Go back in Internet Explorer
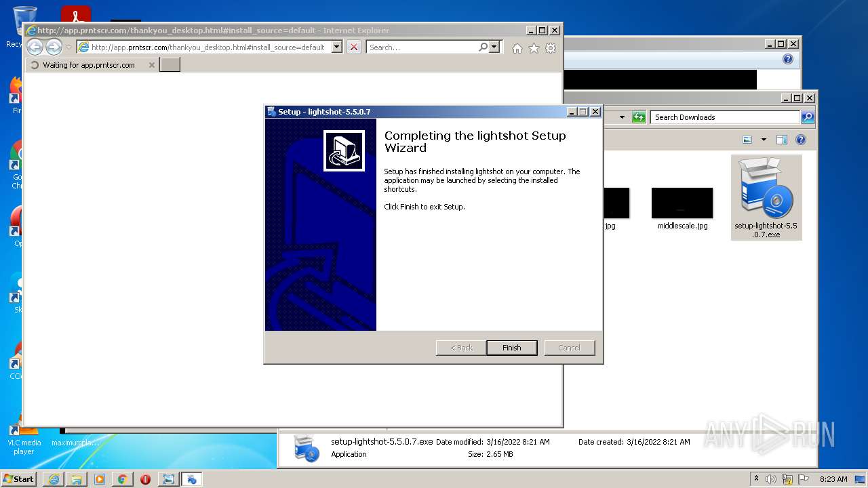This screenshot has height=488, width=868. tap(35, 47)
